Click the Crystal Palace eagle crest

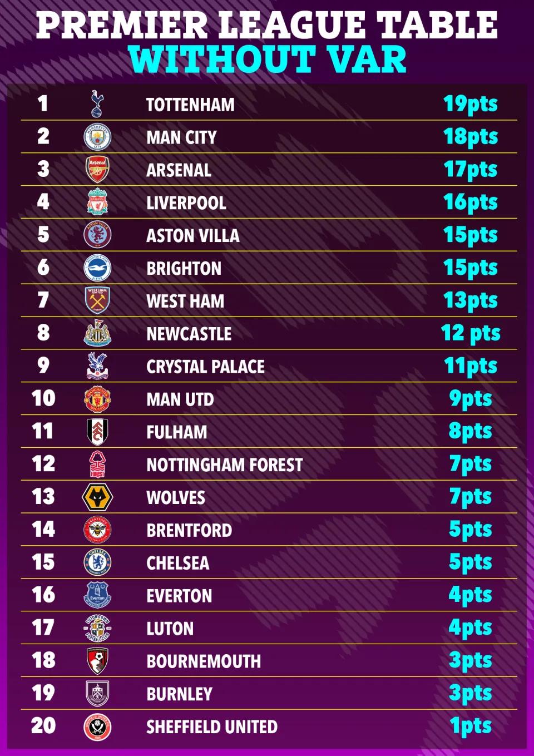tap(97, 366)
